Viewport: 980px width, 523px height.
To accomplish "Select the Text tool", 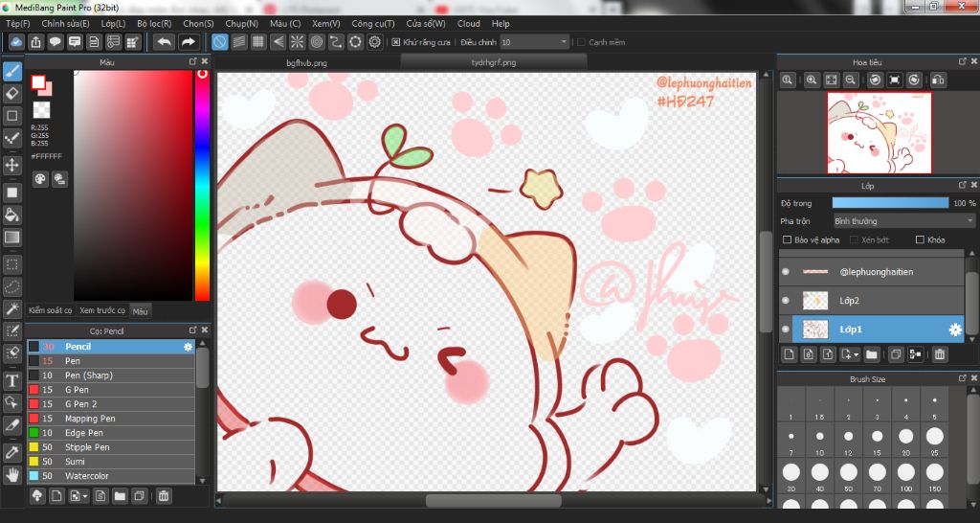I will point(12,380).
